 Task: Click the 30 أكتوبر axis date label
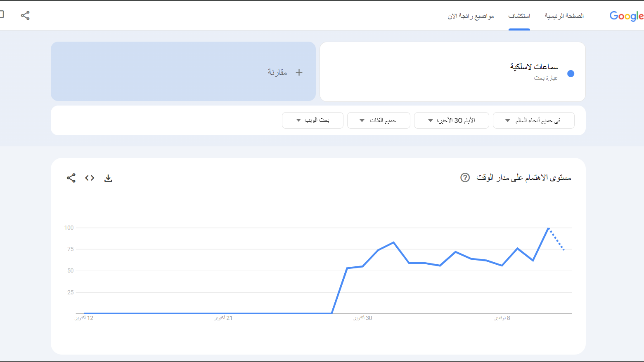362,318
